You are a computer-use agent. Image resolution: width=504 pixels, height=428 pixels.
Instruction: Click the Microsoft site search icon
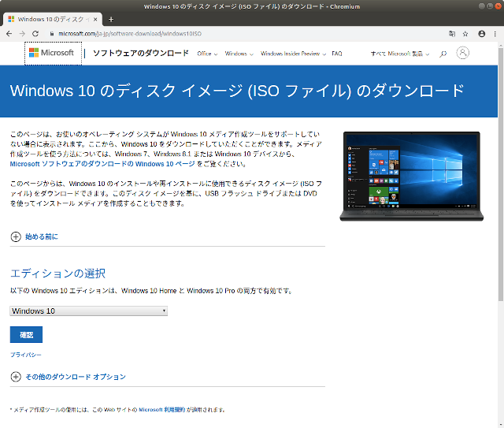[443, 54]
